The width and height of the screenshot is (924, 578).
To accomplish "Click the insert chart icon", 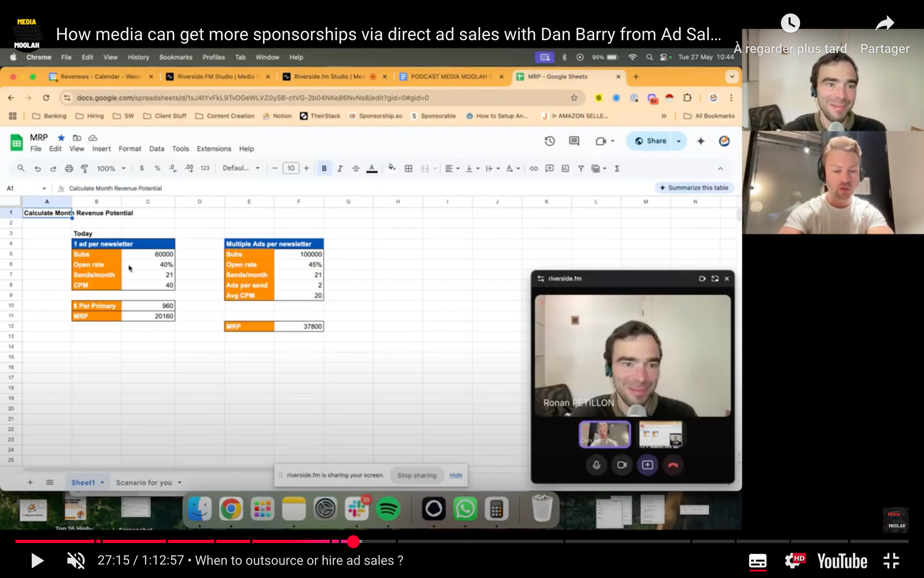I will click(565, 169).
